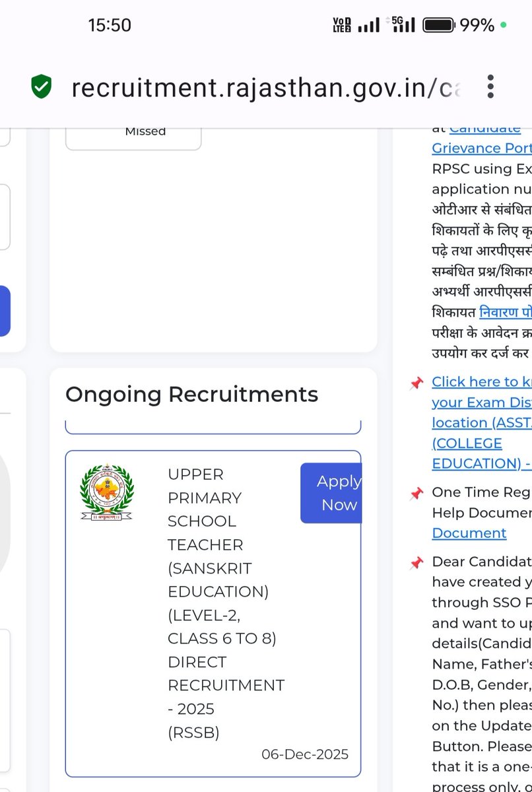Open the browser three-dot menu
Screen dimensions: 532x792
click(x=490, y=86)
